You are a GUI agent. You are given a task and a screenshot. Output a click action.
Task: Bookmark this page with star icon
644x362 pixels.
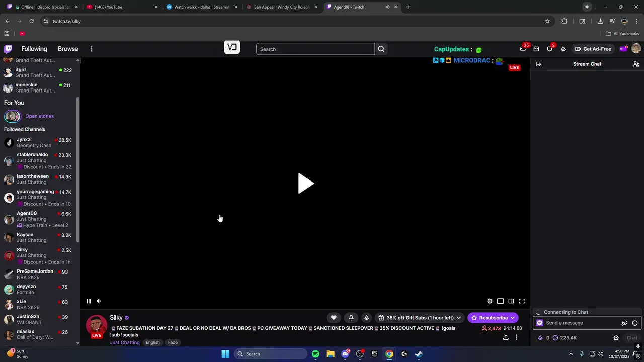click(x=547, y=21)
